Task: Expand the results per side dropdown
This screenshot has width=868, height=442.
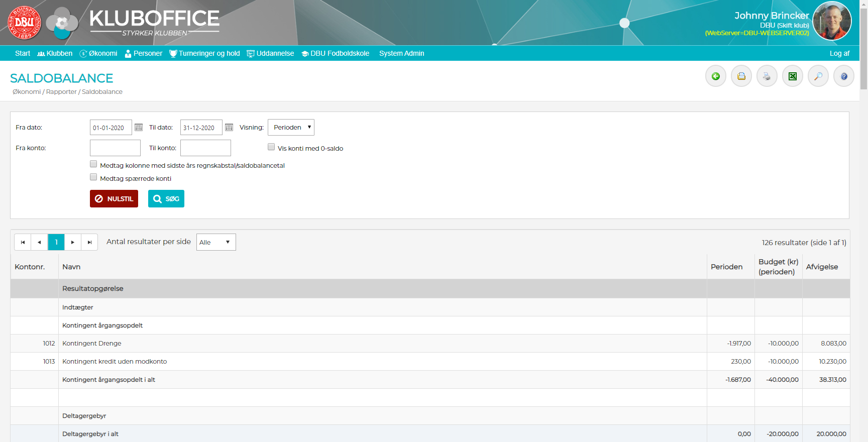Action: coord(216,242)
